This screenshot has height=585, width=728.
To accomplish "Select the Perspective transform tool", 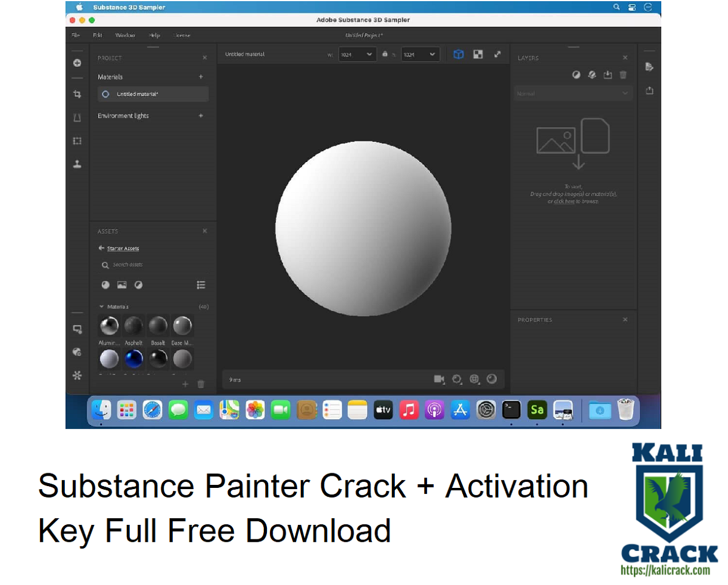I will click(x=77, y=118).
